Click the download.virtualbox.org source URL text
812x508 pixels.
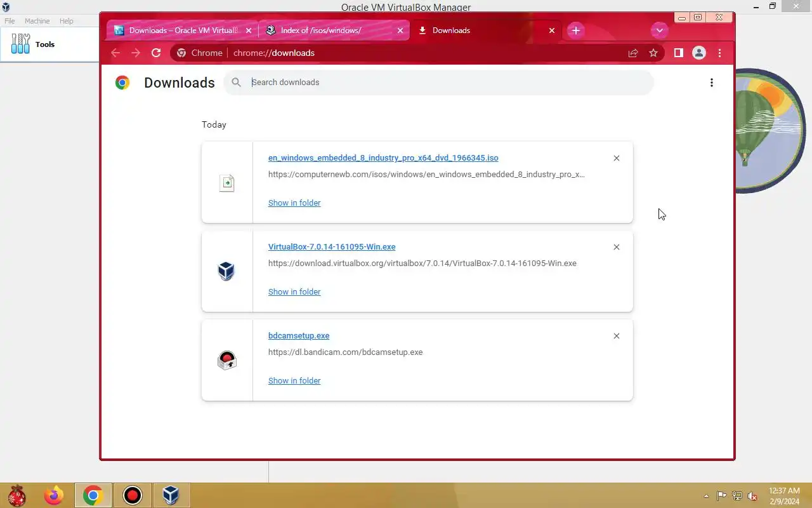point(422,264)
